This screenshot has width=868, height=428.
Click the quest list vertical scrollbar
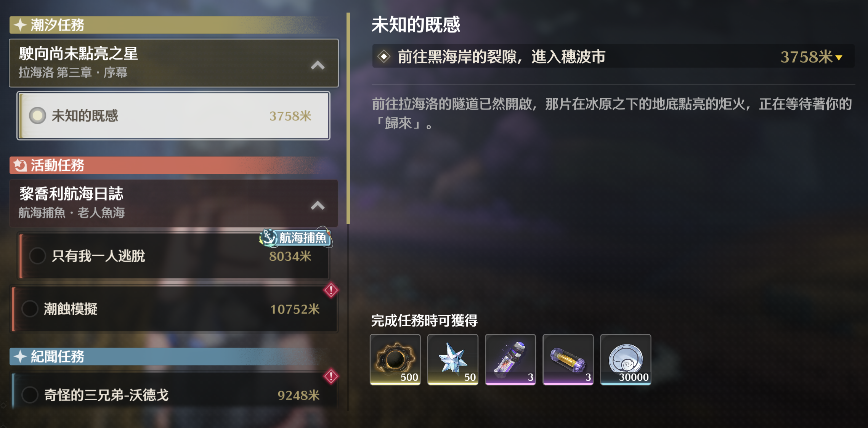click(x=348, y=119)
